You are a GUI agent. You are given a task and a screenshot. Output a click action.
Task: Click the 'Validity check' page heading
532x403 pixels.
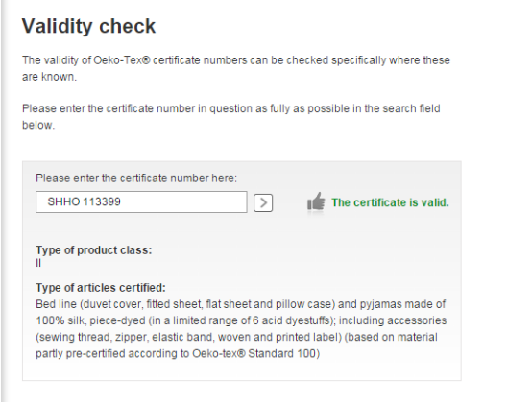point(88,26)
